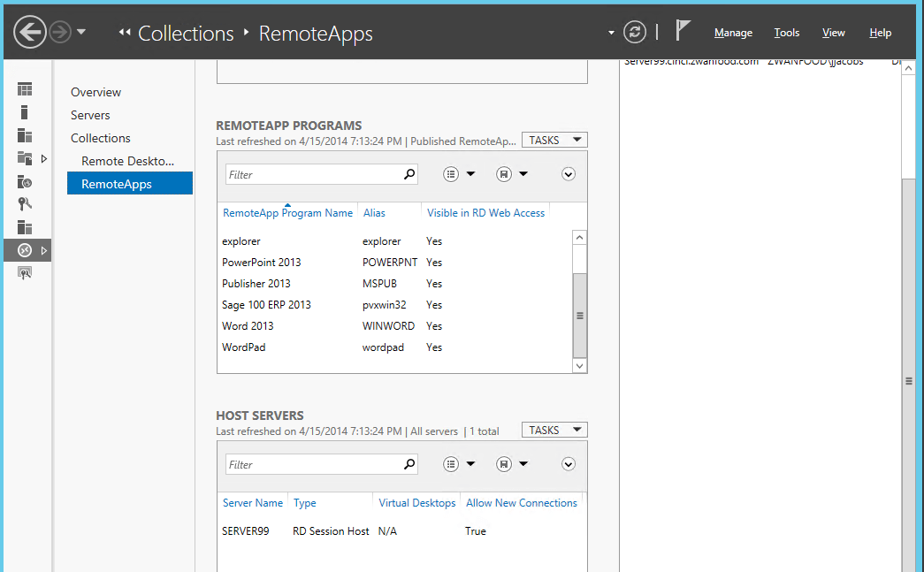The width and height of the screenshot is (924, 572).
Task: Open TASKS dropdown for Host Servers
Action: (554, 430)
